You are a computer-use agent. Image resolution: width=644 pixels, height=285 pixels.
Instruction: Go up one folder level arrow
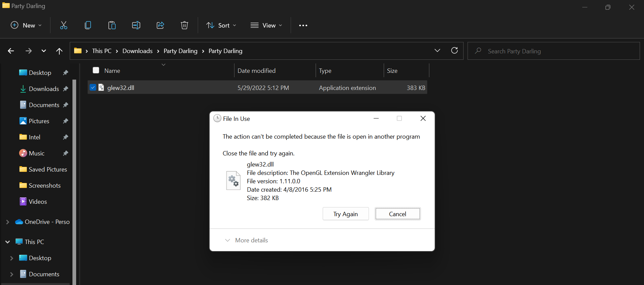tap(59, 51)
